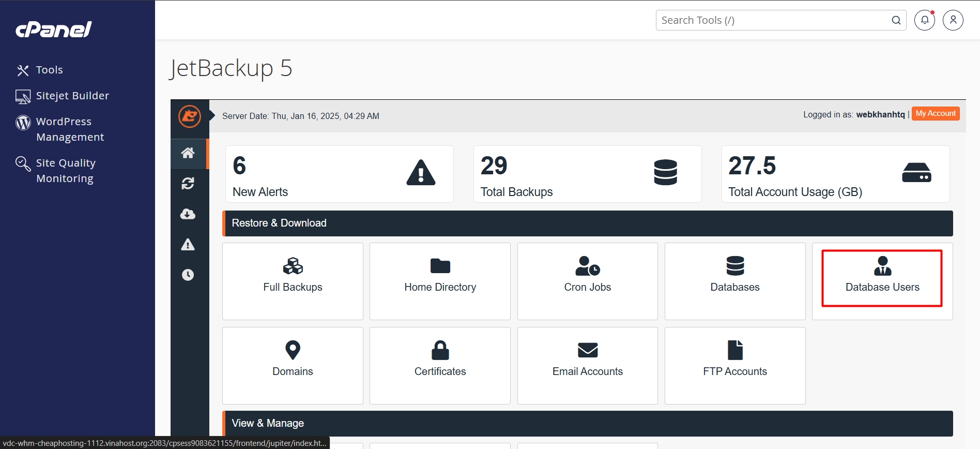Click the clock queue sidebar icon
The width and height of the screenshot is (980, 449).
point(188,275)
